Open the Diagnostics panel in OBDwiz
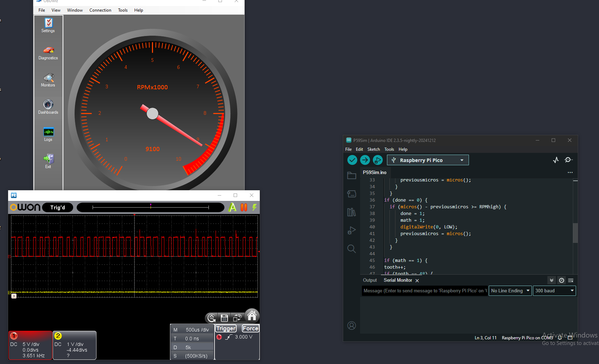Image resolution: width=599 pixels, height=364 pixels. [x=48, y=53]
